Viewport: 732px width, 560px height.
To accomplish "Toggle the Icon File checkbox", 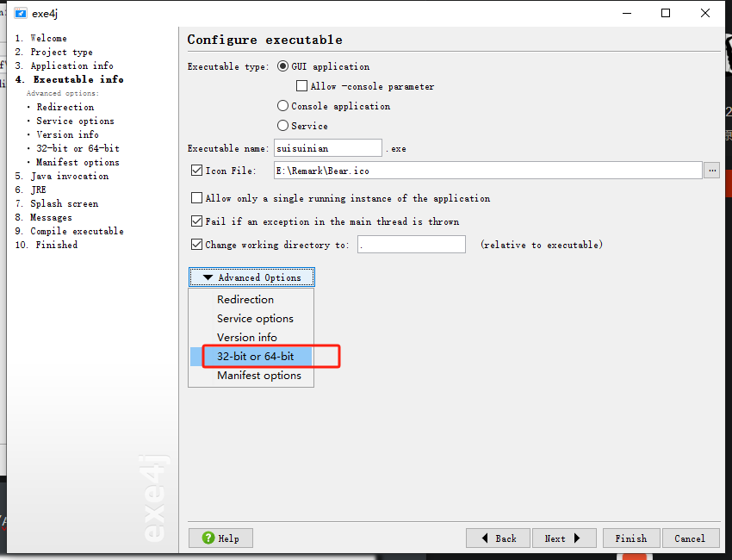I will 196,171.
